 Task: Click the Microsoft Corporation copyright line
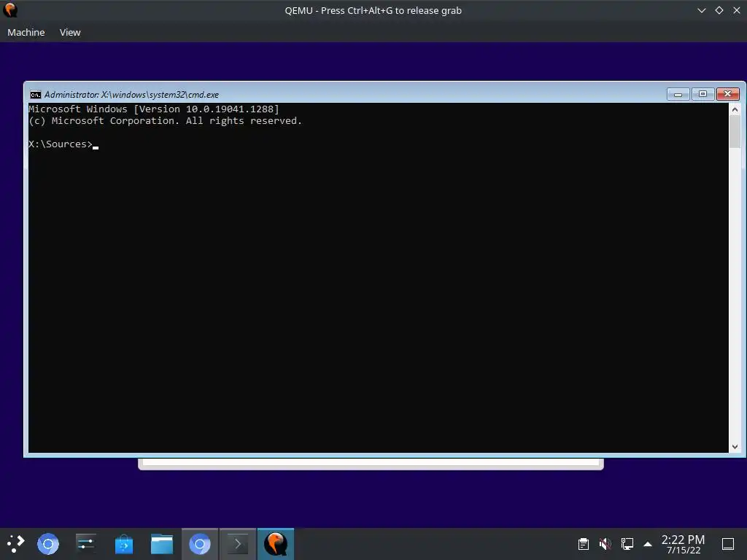pyautogui.click(x=166, y=121)
